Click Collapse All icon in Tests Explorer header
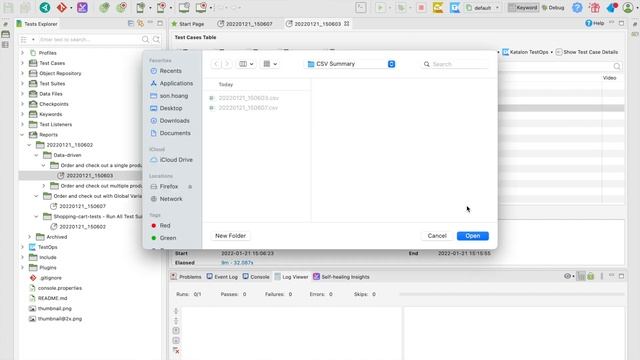This screenshot has height=360, width=640. (x=131, y=24)
